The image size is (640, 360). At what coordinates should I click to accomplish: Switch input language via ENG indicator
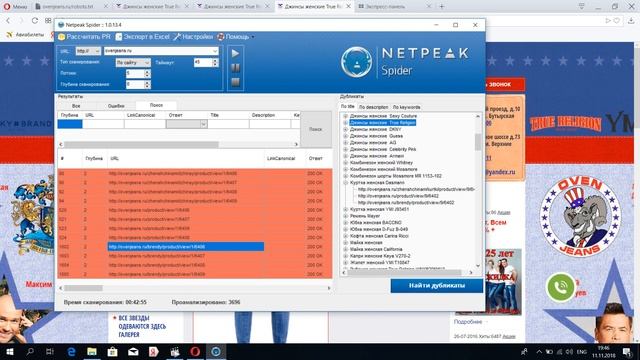582,352
